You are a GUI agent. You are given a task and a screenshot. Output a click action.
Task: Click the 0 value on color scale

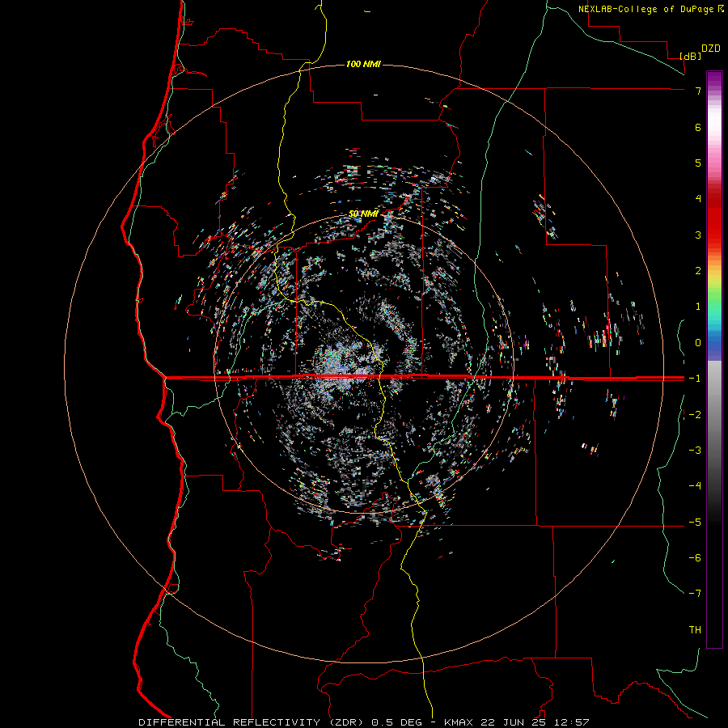(x=698, y=343)
